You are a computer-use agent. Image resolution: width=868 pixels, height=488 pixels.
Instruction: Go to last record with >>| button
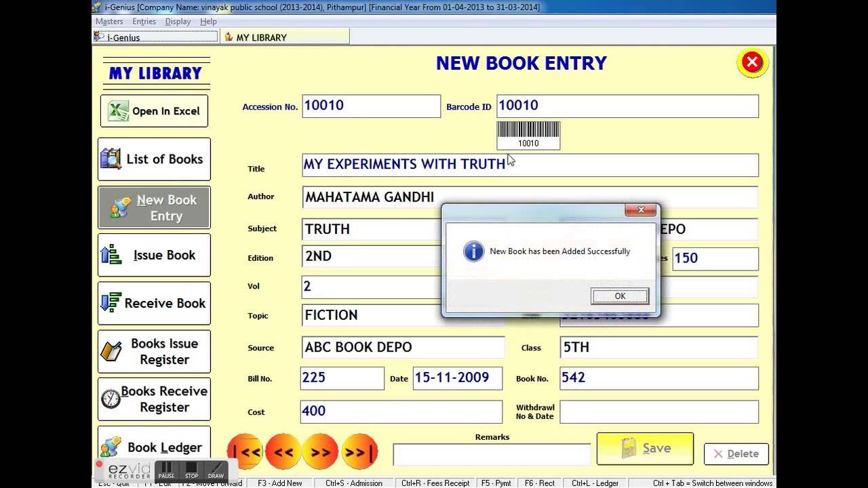pos(359,451)
